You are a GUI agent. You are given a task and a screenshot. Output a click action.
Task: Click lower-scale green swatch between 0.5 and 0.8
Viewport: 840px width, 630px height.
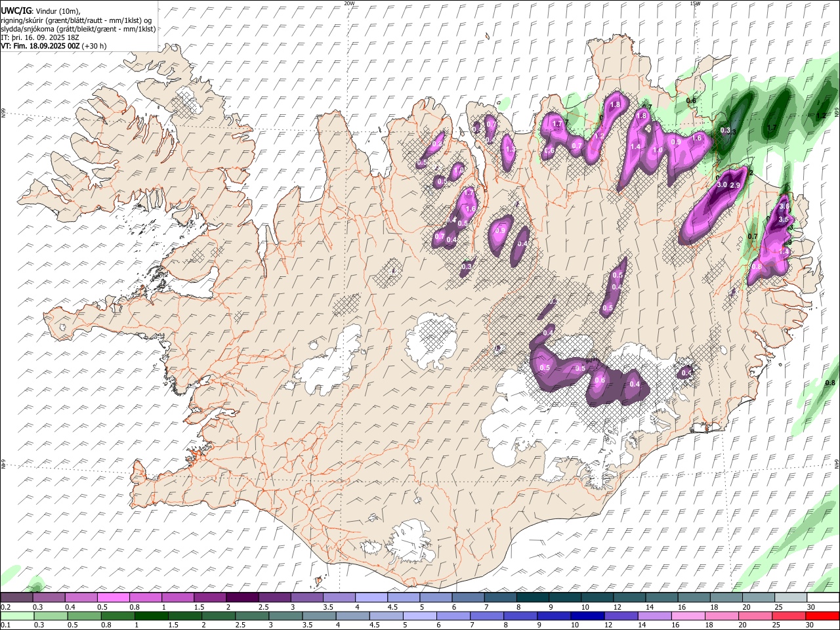(85, 616)
